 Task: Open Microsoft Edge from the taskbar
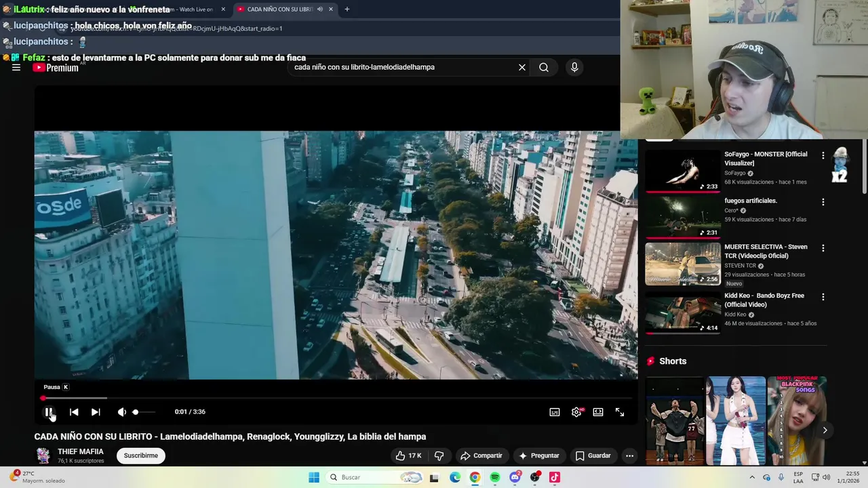point(454,477)
